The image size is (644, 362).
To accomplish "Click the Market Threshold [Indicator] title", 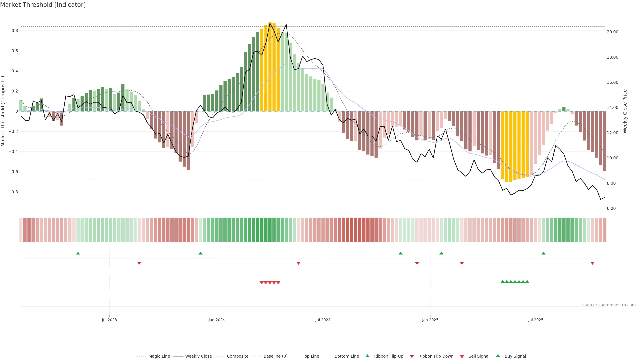I will [x=43, y=5].
